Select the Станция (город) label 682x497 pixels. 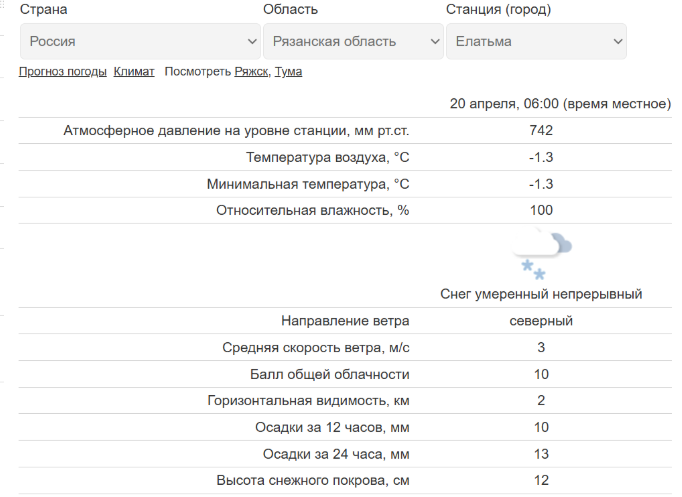pos(498,10)
